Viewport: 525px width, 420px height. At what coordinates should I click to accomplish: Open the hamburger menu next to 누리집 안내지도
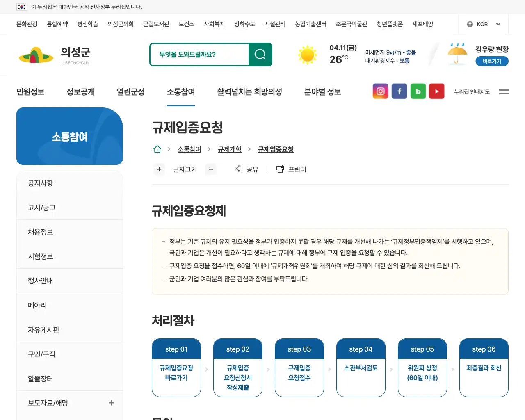pos(504,92)
